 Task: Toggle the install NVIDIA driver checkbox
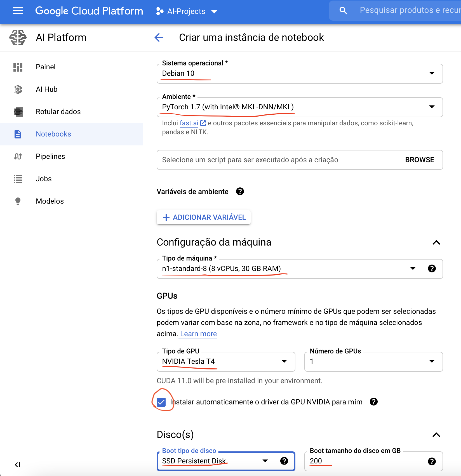[x=161, y=402]
